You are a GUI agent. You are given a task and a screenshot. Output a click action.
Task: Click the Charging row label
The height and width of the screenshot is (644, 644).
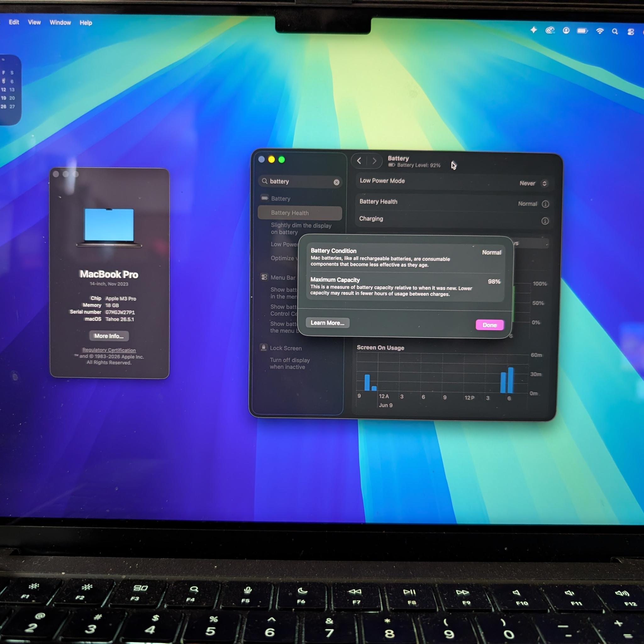tap(371, 219)
